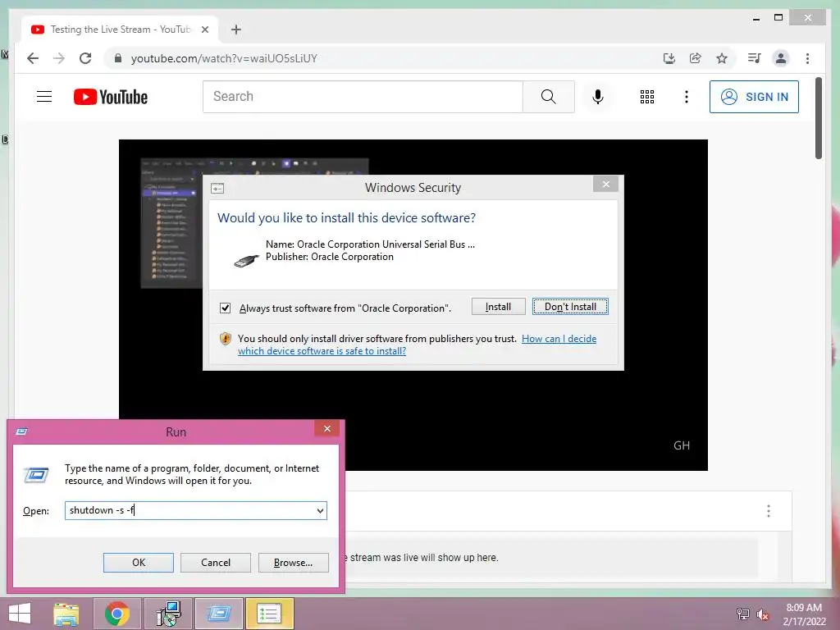
Task: Click Cancel in the Run dialog
Action: tap(216, 563)
